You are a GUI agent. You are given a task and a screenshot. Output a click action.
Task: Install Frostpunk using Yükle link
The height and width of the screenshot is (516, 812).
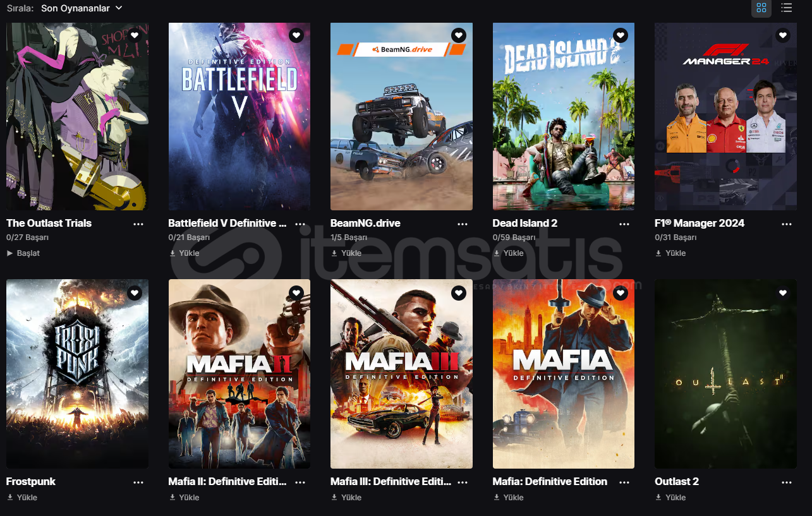click(x=22, y=498)
